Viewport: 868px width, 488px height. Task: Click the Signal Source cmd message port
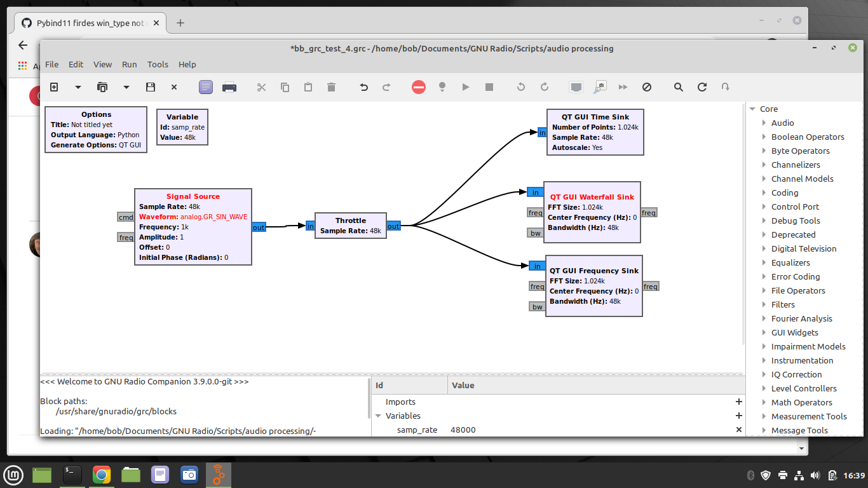(126, 217)
